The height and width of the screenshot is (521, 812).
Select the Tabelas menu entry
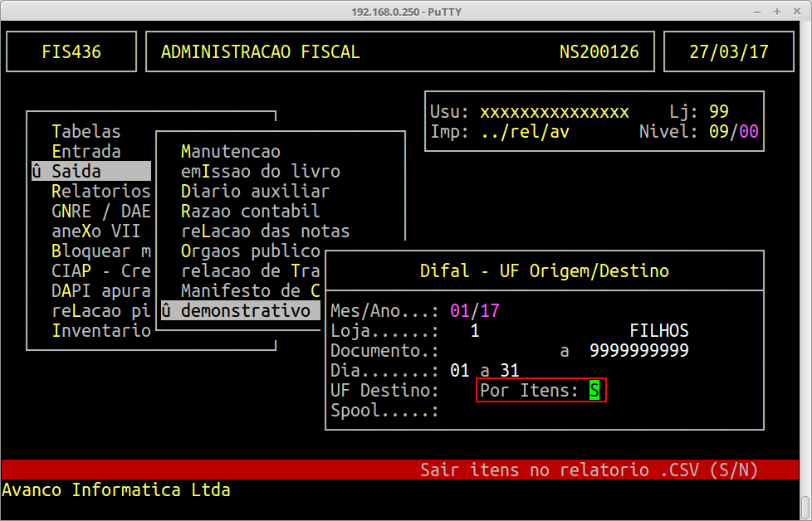(86, 132)
